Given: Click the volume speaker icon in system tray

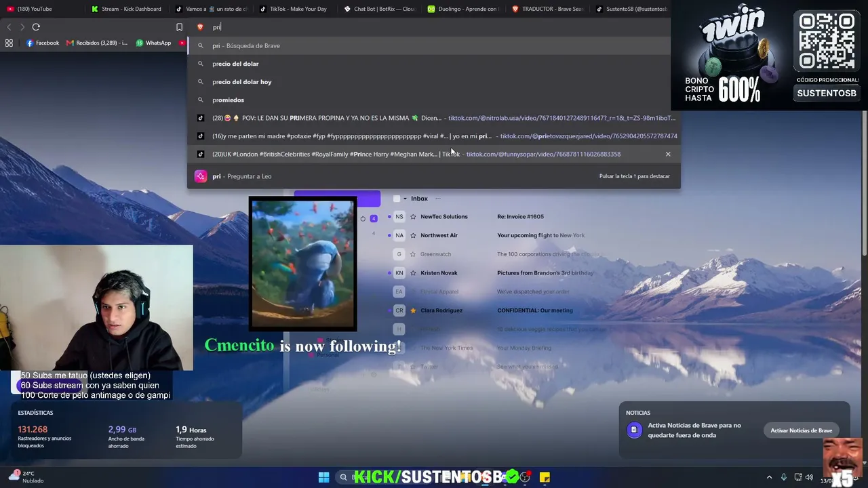Looking at the screenshot, I should pos(809,477).
